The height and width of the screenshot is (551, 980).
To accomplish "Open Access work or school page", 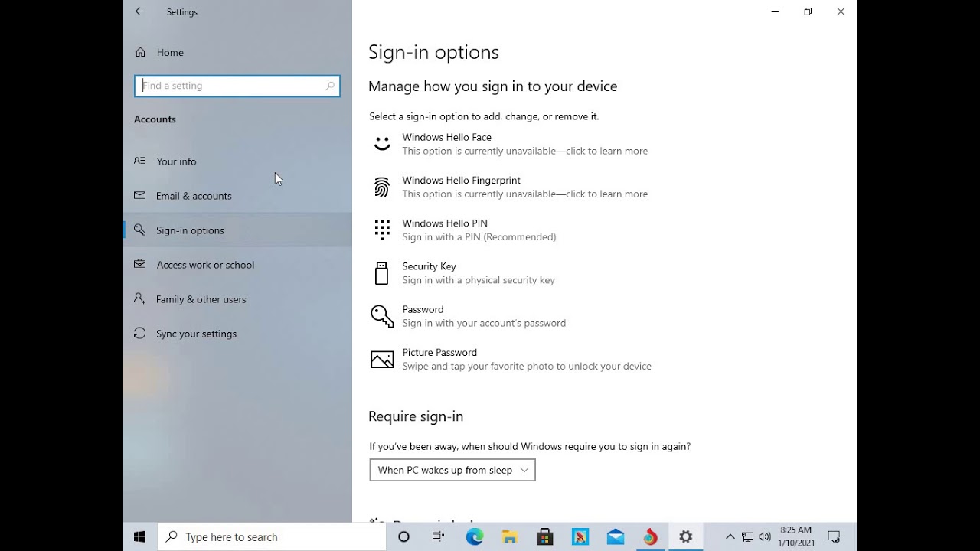I will [x=237, y=264].
